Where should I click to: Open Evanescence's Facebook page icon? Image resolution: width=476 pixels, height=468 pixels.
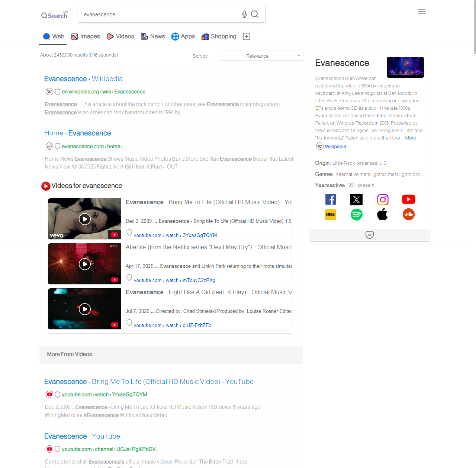[x=331, y=200]
